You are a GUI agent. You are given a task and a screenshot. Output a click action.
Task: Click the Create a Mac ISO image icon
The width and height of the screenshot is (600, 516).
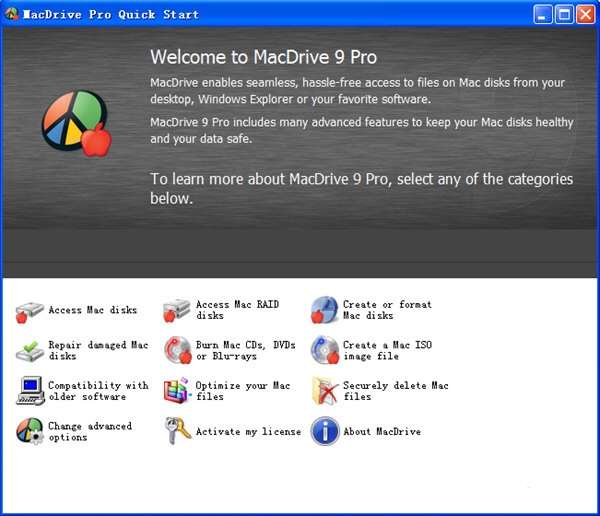pyautogui.click(x=325, y=350)
